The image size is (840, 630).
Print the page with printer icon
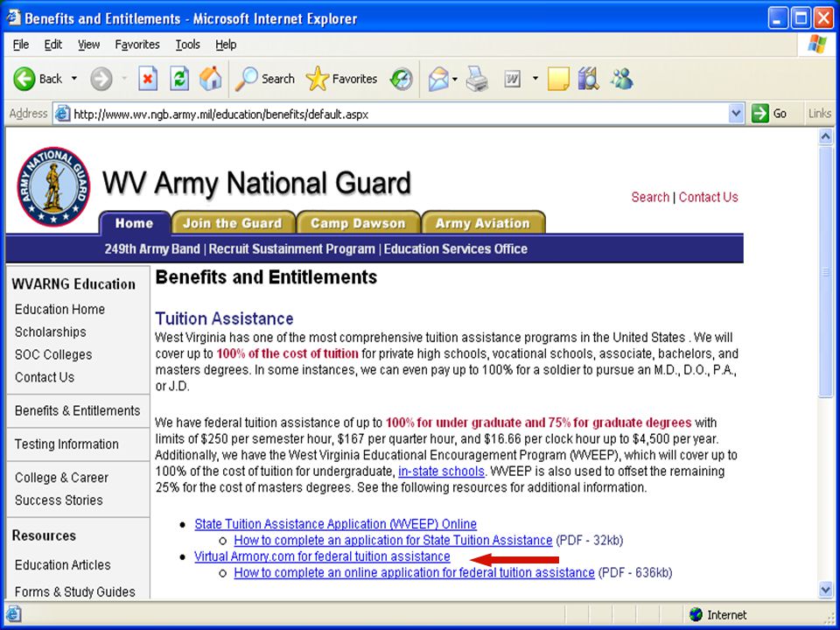click(x=477, y=80)
